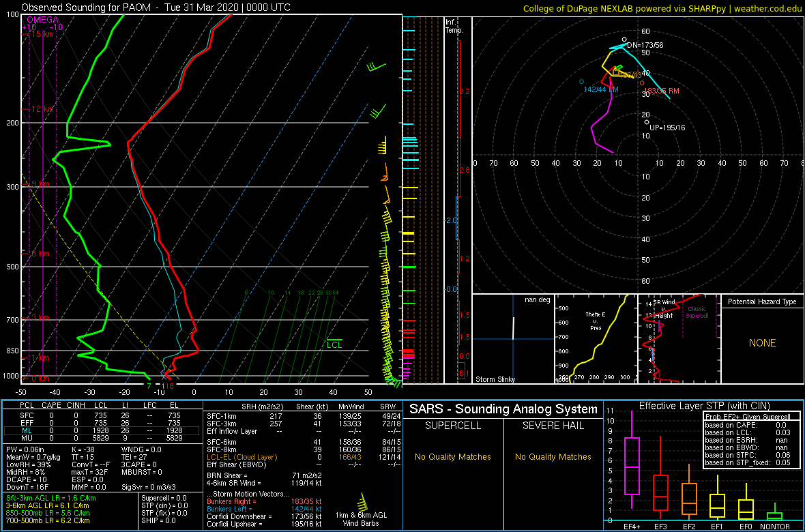The image size is (805, 532).
Task: Select the highlighted ML parcel row
Action: coord(102,431)
